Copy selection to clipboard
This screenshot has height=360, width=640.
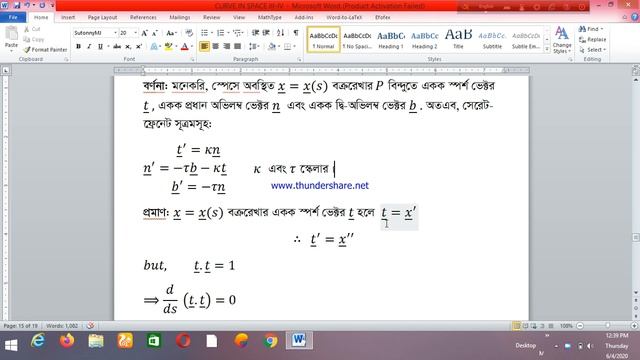tap(34, 40)
